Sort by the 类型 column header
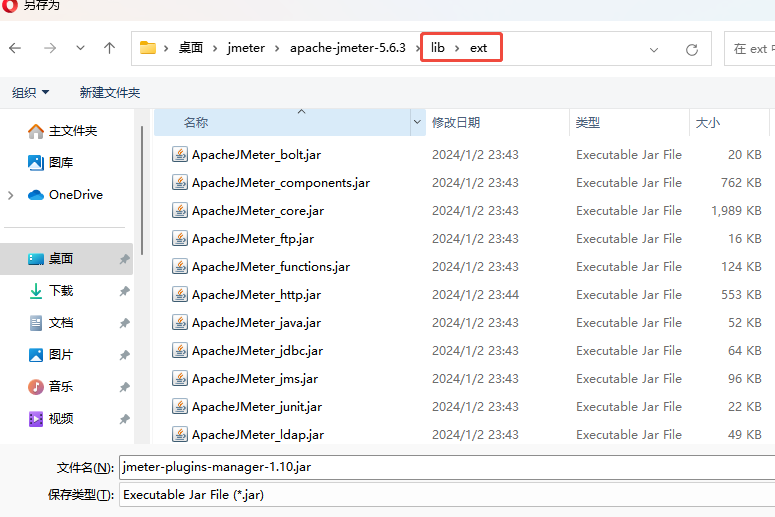775x517 pixels. tap(629, 122)
